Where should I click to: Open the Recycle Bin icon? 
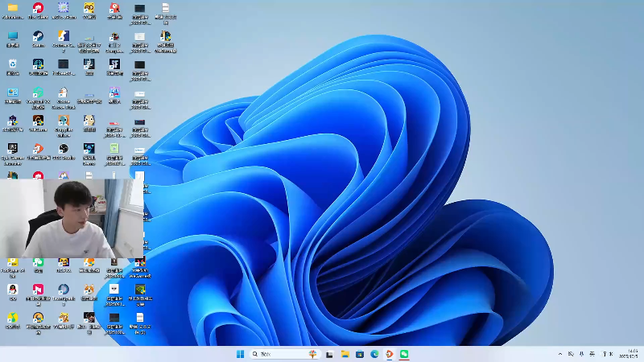13,64
